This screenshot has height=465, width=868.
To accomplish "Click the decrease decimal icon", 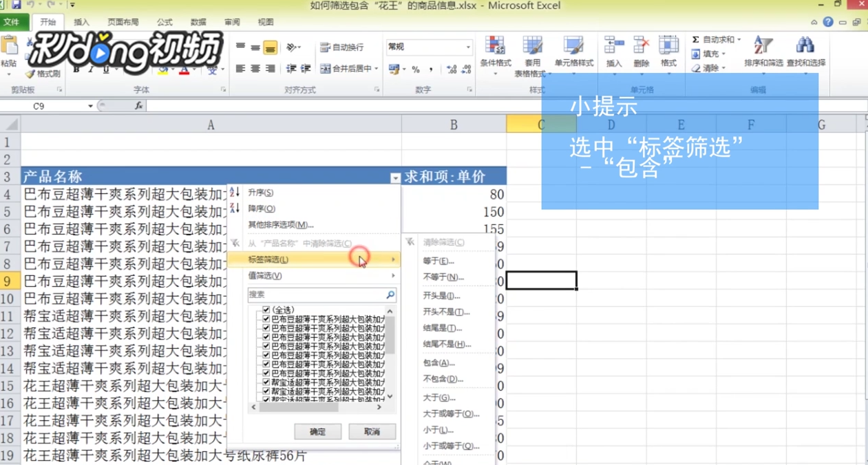I will 467,69.
